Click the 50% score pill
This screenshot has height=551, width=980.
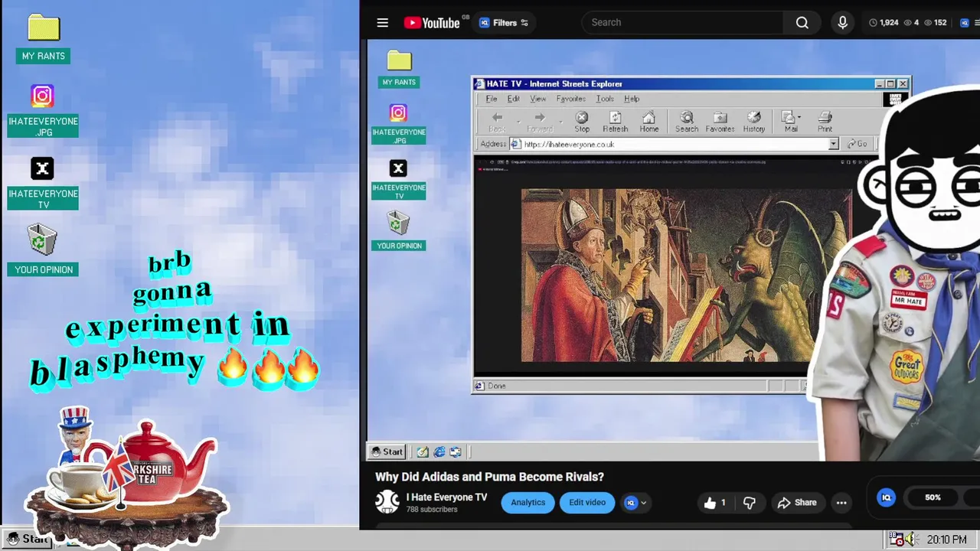click(x=932, y=497)
